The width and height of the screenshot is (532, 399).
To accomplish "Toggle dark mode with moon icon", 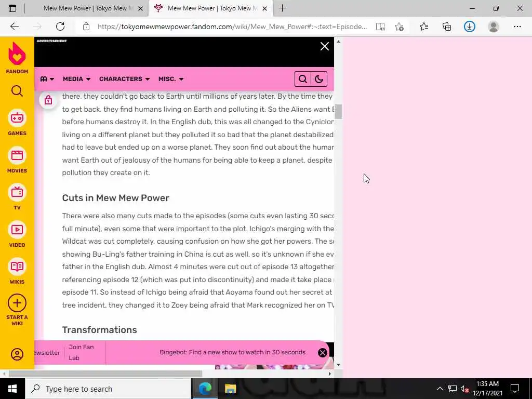I will coord(319,79).
